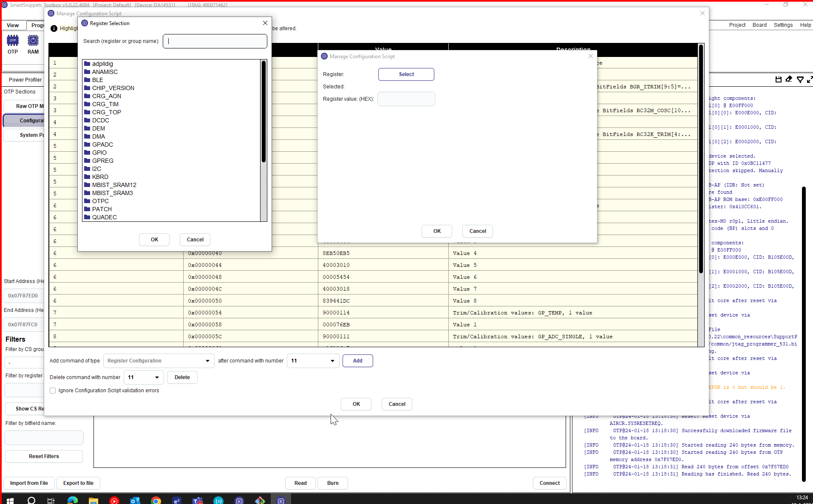This screenshot has width=813, height=504.
Task: Select the GPADC register group
Action: (x=102, y=144)
